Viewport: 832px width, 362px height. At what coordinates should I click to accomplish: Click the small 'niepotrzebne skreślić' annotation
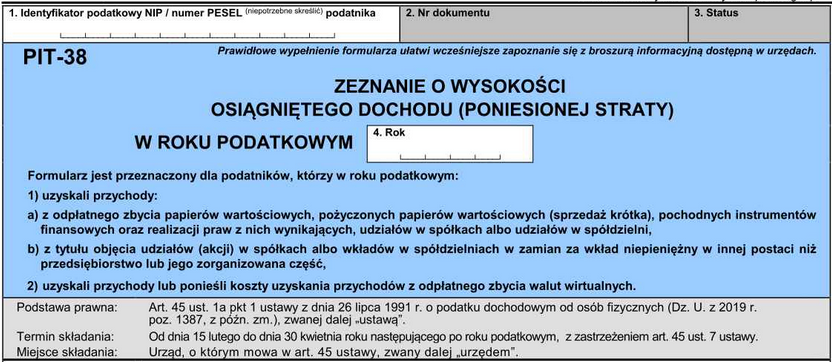pyautogui.click(x=284, y=12)
